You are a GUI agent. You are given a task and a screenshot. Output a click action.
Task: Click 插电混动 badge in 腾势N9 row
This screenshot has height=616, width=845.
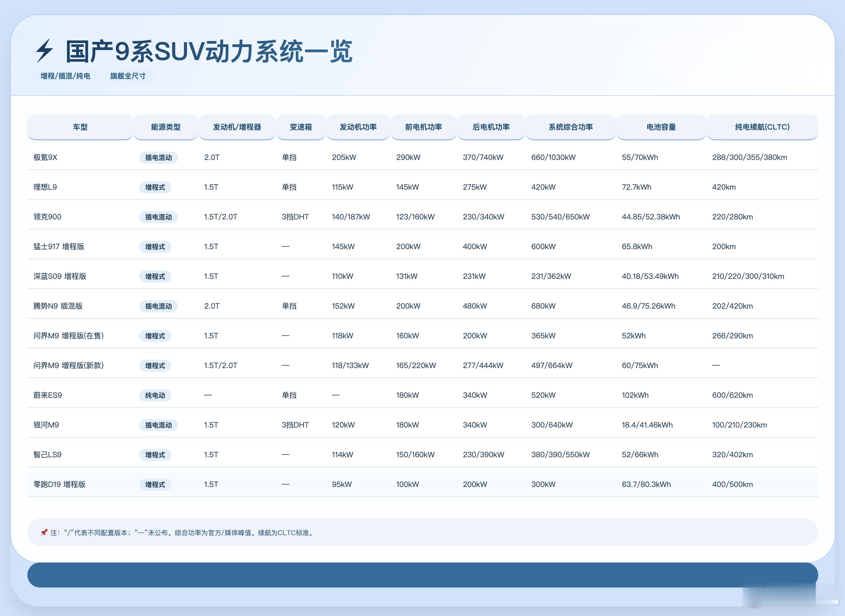coord(159,306)
